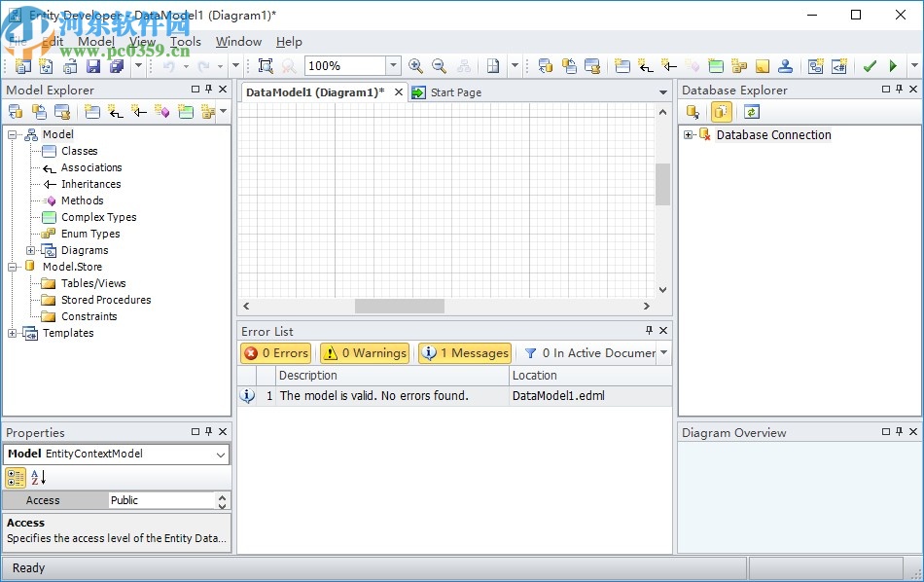
Task: Click New Association icon in main toolbar
Action: (x=646, y=66)
